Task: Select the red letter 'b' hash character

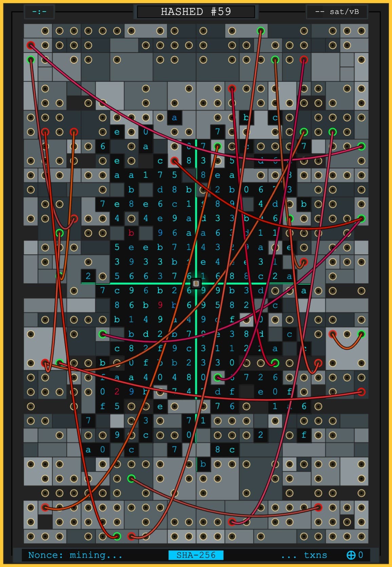Action: [131, 233]
